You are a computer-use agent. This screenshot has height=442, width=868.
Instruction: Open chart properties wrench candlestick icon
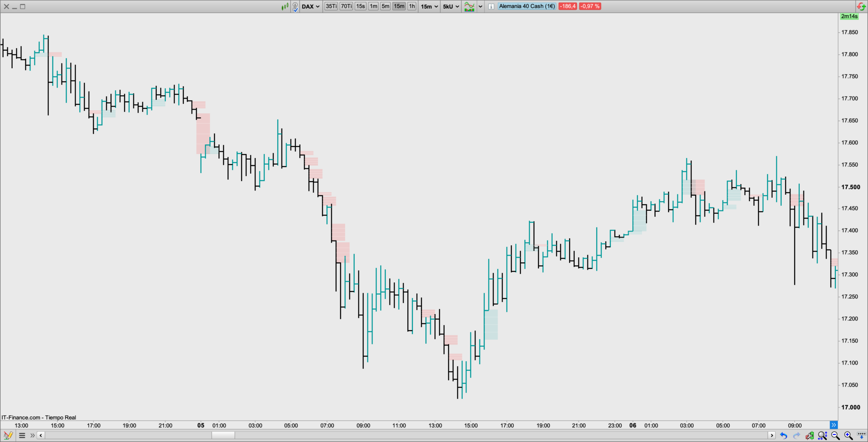pos(810,435)
